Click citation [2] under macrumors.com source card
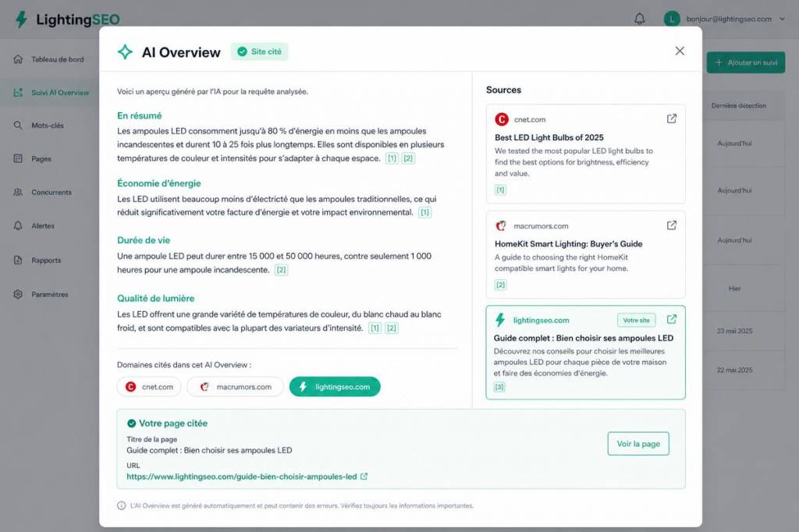Viewport: 799px width, 532px height. click(500, 285)
